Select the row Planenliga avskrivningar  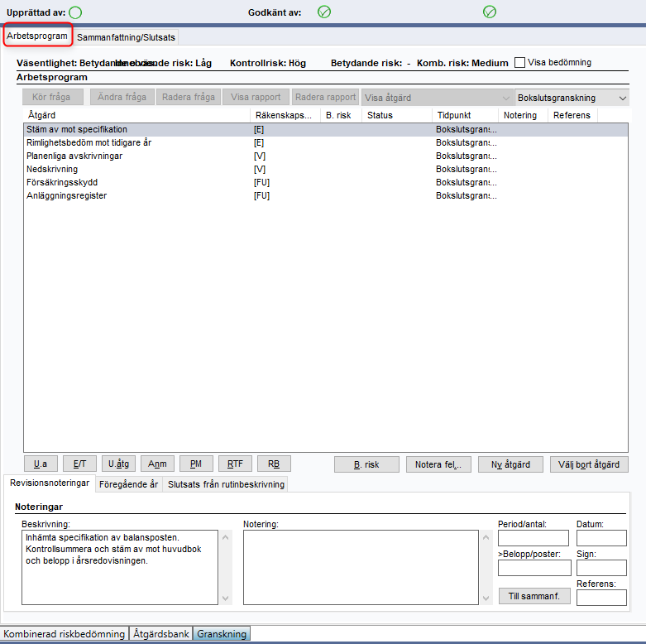pos(325,156)
